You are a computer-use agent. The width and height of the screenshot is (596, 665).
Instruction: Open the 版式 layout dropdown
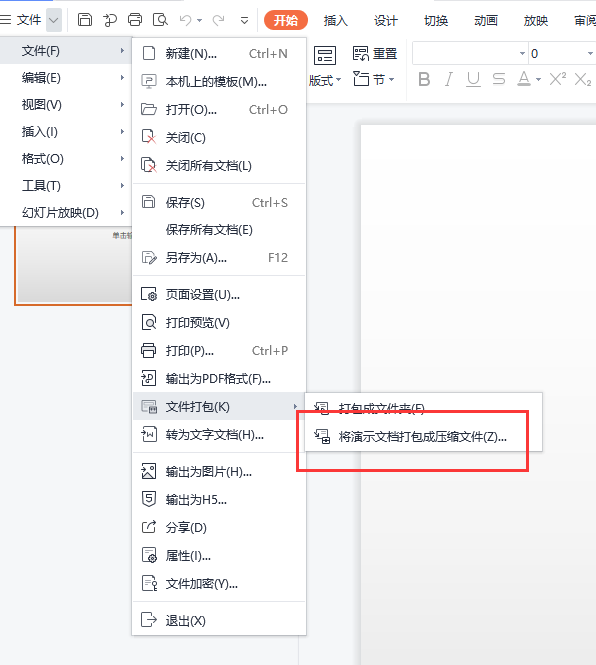(x=325, y=80)
